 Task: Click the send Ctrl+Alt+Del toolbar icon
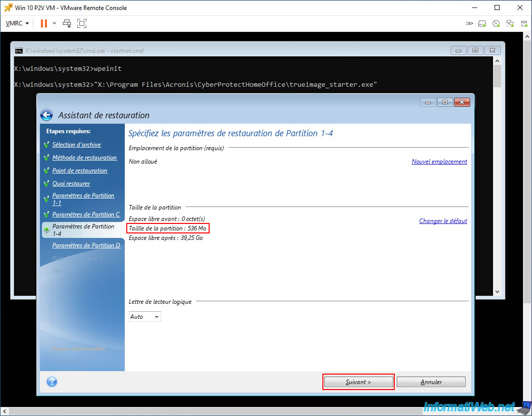[x=67, y=23]
